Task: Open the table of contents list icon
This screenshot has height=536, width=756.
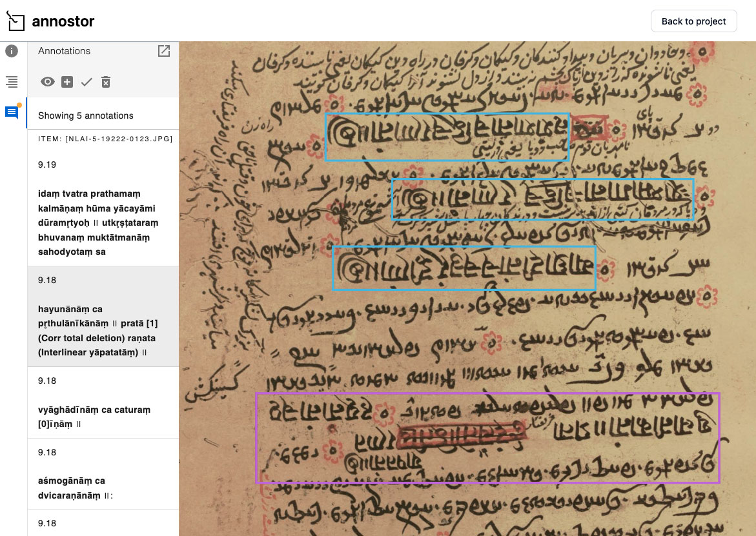Action: pos(12,82)
